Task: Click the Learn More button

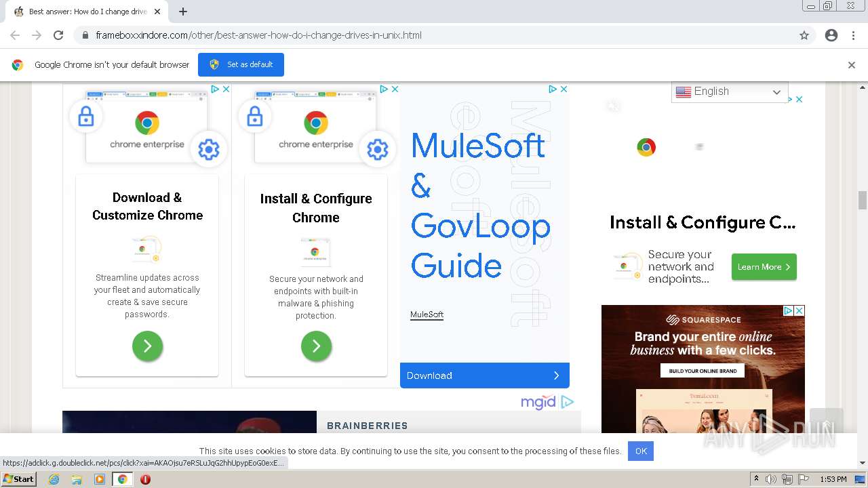Action: tap(764, 267)
